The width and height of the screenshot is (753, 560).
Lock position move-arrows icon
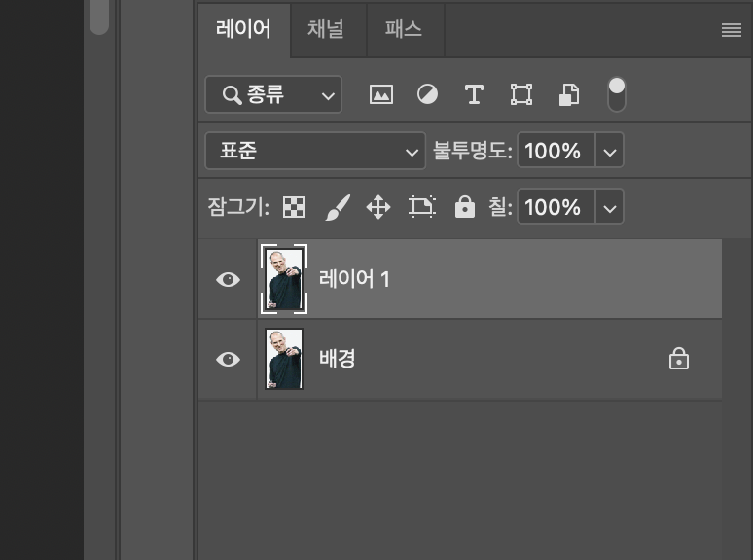point(378,207)
